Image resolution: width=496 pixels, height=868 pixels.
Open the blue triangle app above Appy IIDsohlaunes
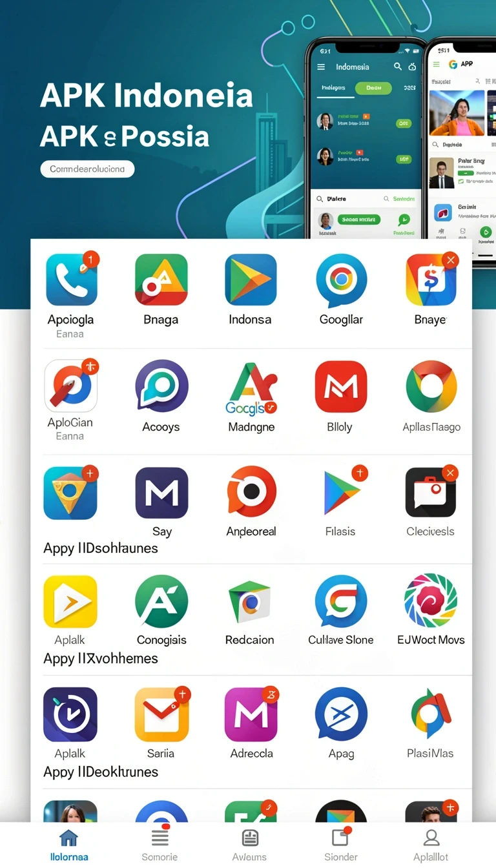pos(70,493)
